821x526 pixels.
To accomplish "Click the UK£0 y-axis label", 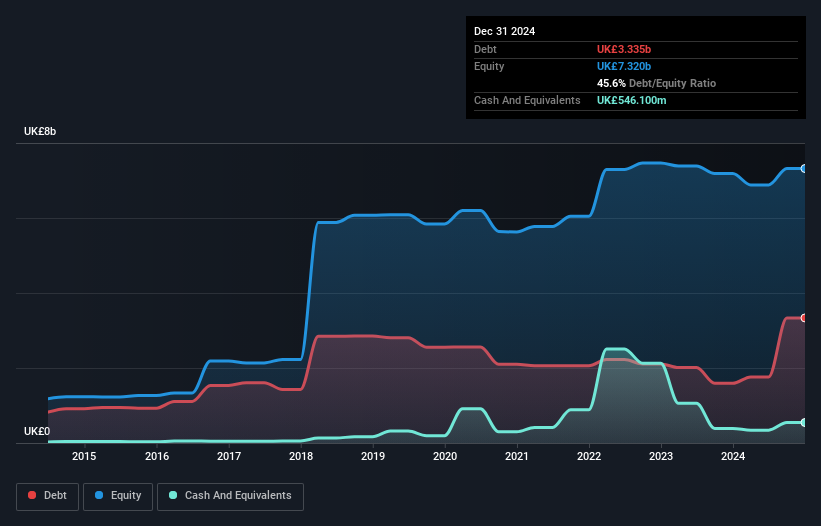I will coord(37,431).
